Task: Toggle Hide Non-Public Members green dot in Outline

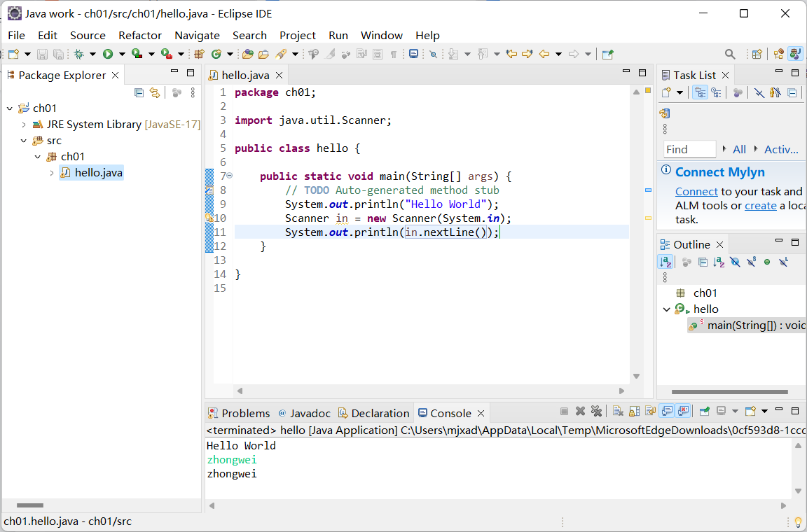Action: 767,262
